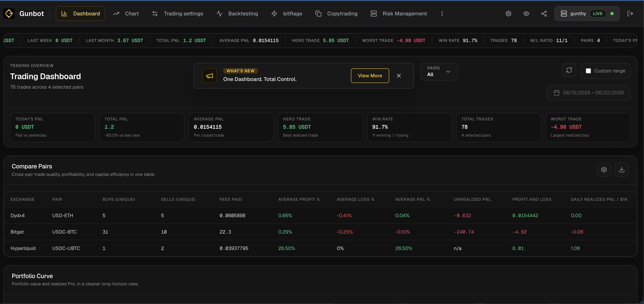644x304 pixels.
Task: Click the 6.01 profit and loss value
Action: coord(518,248)
